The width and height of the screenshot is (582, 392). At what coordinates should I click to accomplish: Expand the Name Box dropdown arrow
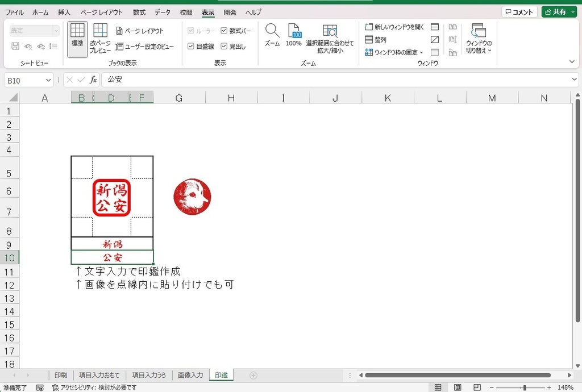(48, 80)
